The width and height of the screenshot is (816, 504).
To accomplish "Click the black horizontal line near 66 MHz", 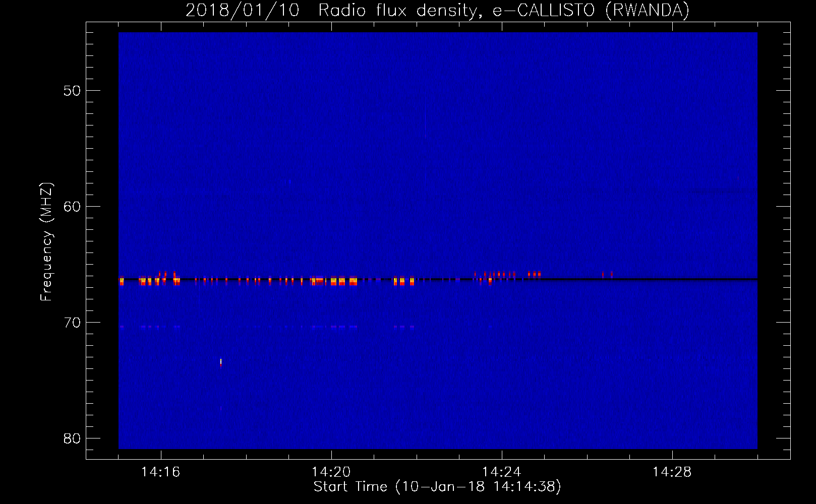I will pyautogui.click(x=438, y=279).
